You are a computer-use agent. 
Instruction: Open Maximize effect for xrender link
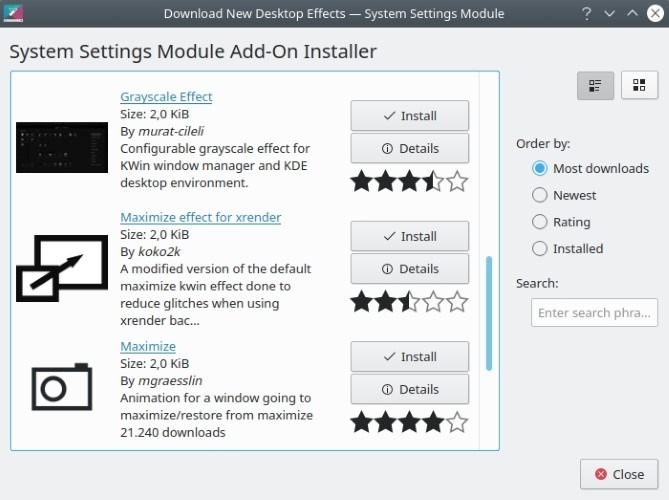click(201, 217)
